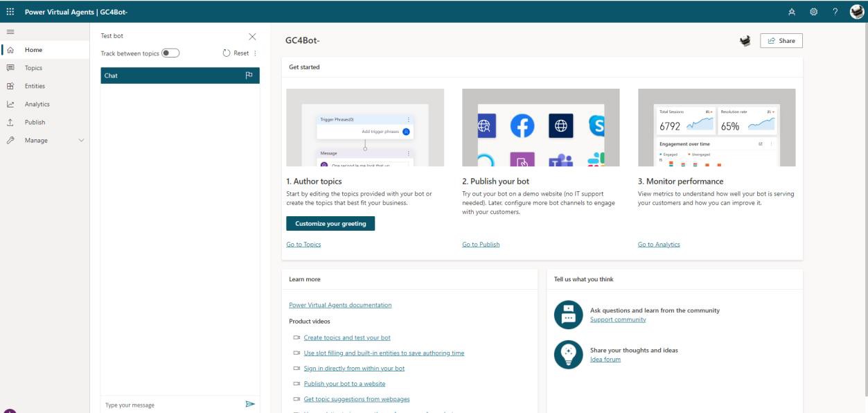
Task: Collapse navigation with the hamburger icon
Action: pyautogui.click(x=10, y=32)
